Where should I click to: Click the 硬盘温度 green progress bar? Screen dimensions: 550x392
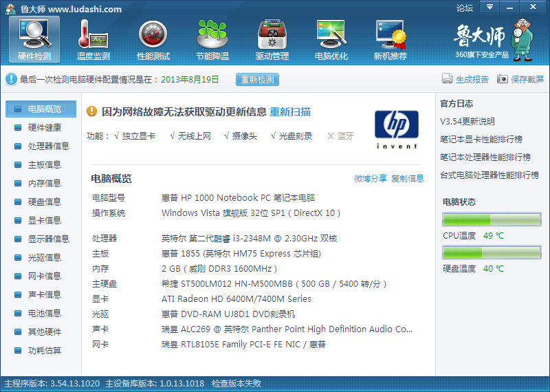click(x=492, y=252)
